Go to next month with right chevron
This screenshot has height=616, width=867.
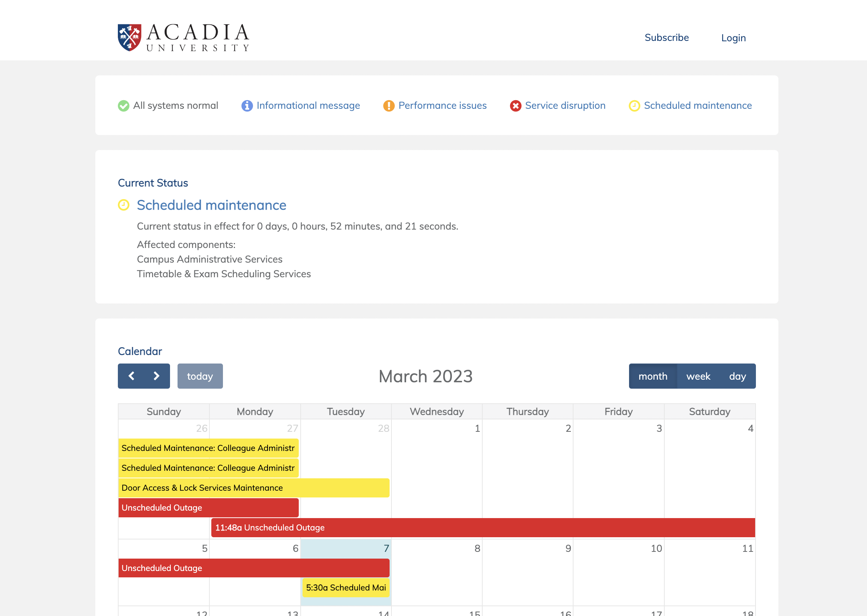(x=157, y=376)
